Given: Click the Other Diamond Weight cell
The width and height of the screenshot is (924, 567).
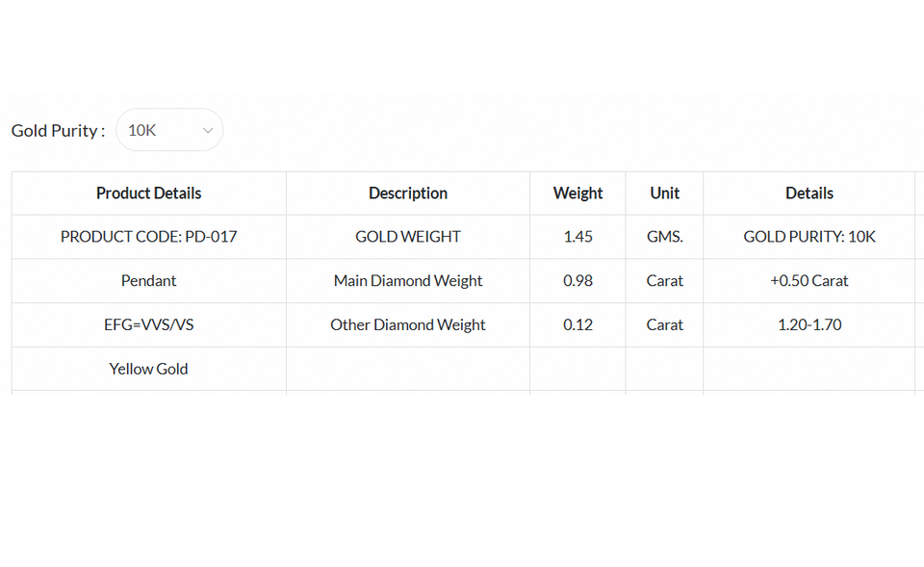Looking at the screenshot, I should 408,325.
